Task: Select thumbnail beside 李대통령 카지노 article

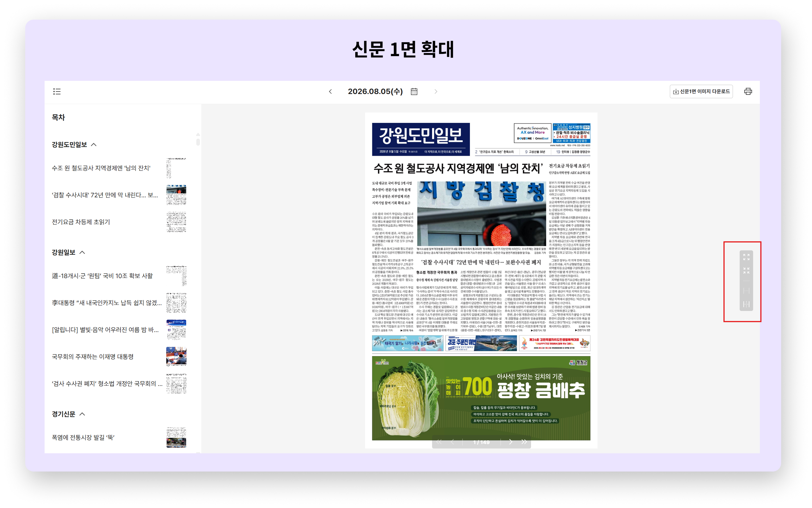Action: [176, 303]
